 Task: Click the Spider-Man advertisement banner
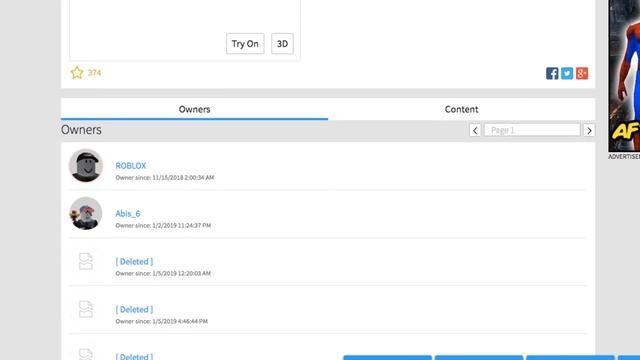click(x=624, y=76)
